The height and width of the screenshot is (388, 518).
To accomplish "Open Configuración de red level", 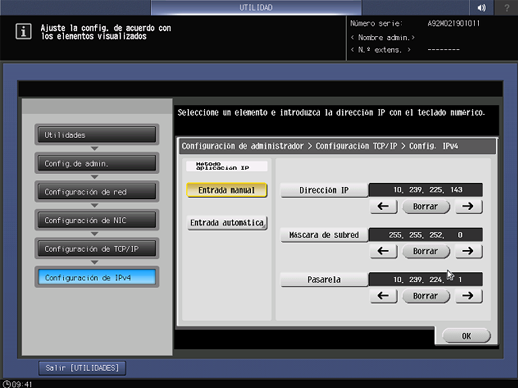I will tap(97, 192).
